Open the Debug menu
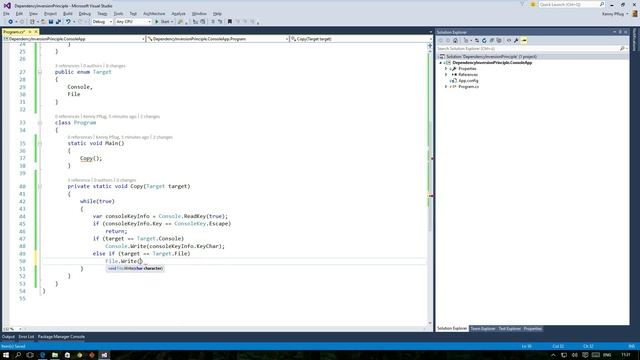640x360 pixels. click(x=85, y=14)
